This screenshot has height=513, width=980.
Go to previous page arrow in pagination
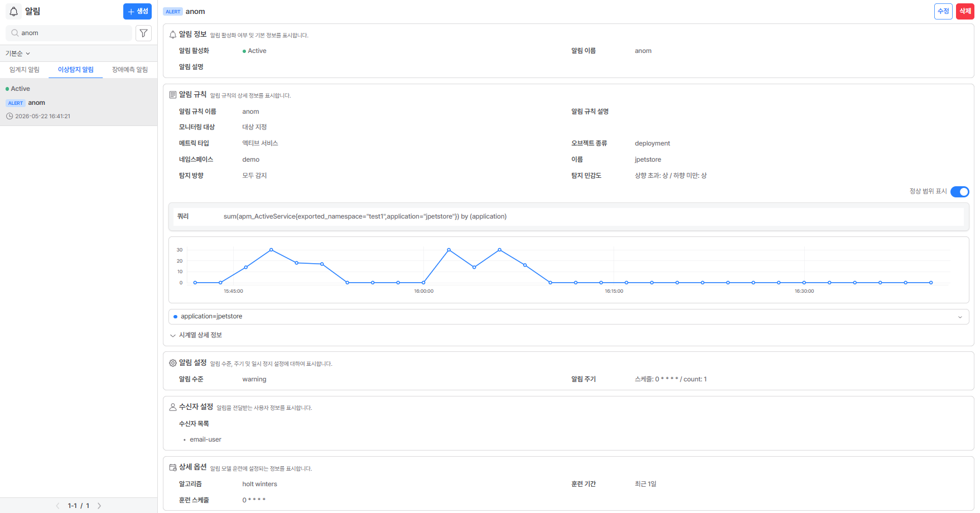point(57,506)
